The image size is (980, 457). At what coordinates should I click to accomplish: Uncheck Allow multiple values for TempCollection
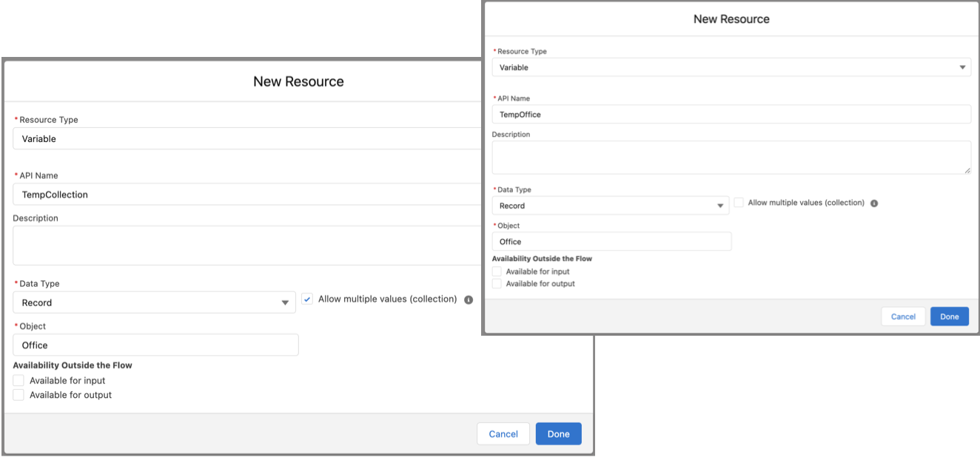click(x=307, y=299)
